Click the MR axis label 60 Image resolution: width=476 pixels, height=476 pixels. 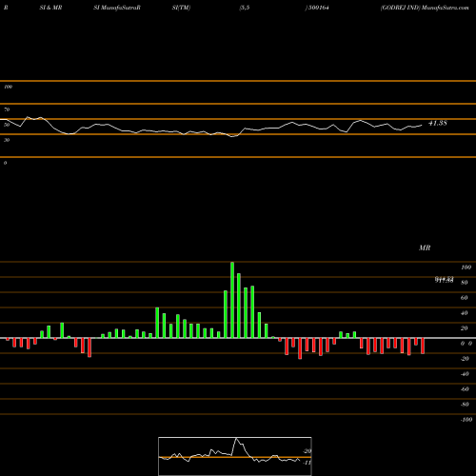(465, 298)
